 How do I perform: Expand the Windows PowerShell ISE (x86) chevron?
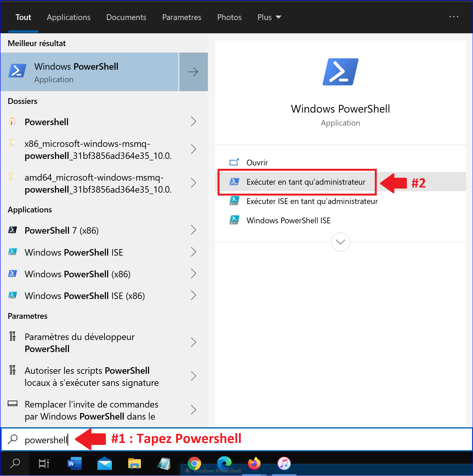click(x=194, y=295)
